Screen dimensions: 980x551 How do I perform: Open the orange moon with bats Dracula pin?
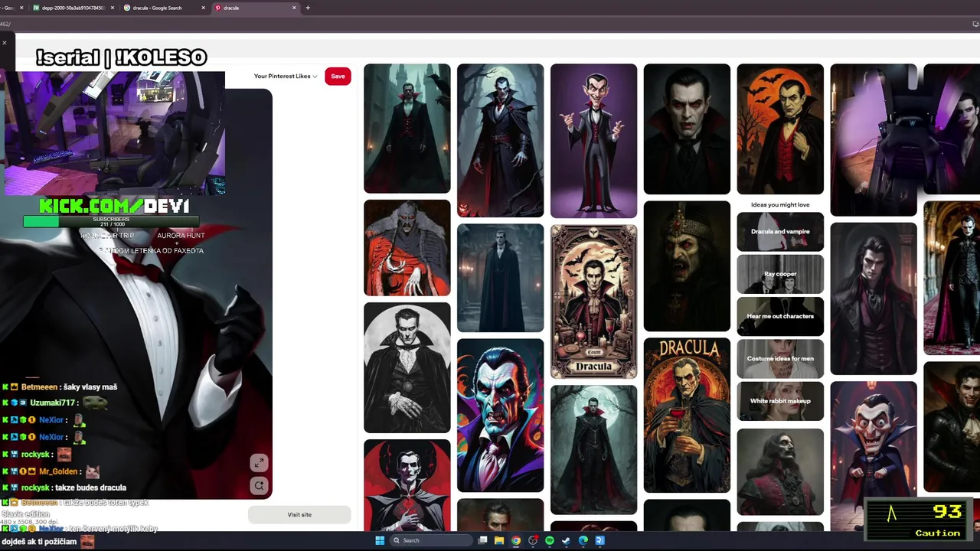point(780,129)
